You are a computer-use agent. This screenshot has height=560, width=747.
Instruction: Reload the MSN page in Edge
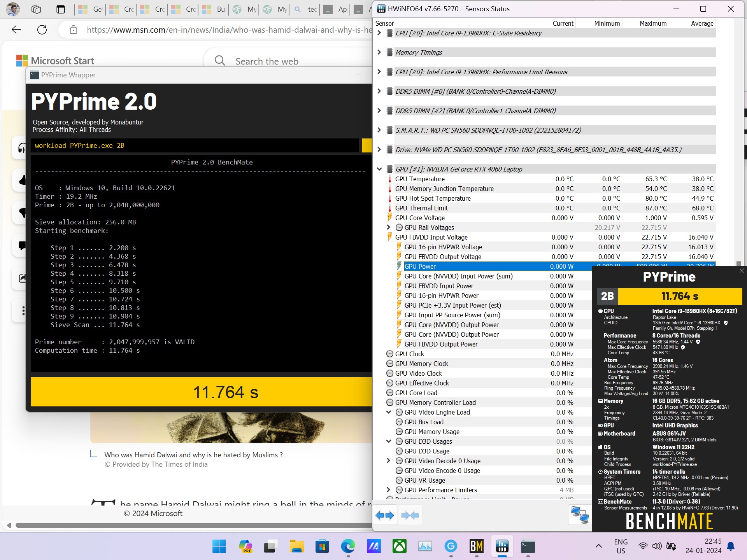(x=42, y=30)
